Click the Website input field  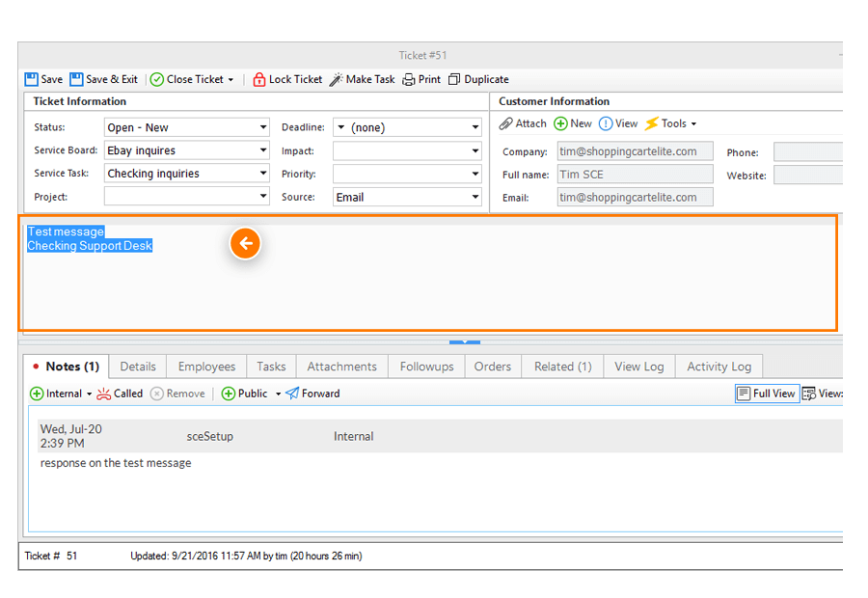coord(808,175)
